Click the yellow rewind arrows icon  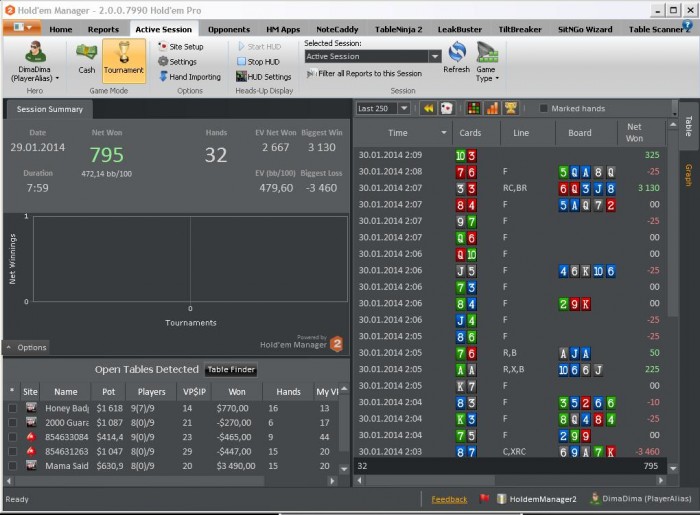click(428, 108)
